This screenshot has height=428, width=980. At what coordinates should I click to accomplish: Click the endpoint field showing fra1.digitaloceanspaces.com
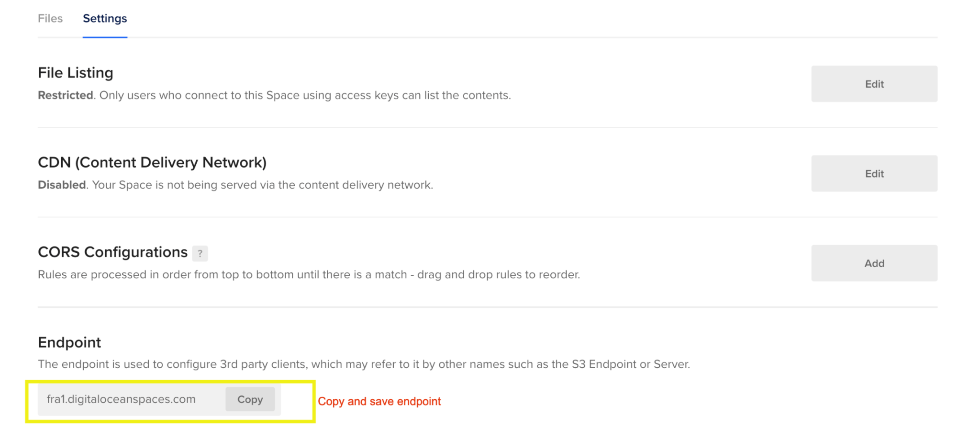[122, 399]
